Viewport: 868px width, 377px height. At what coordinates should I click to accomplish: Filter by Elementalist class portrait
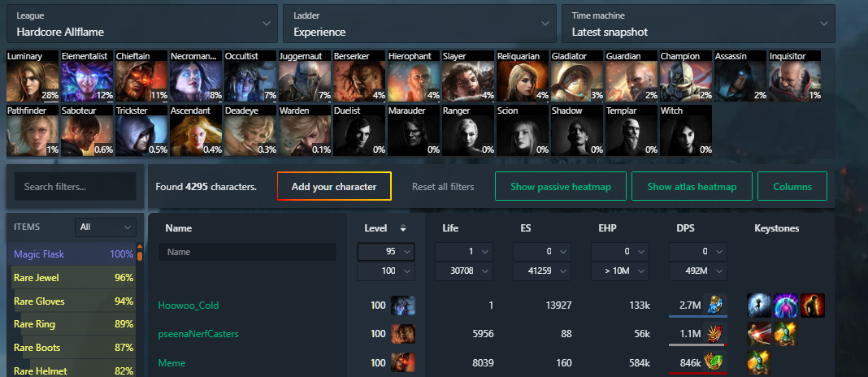pyautogui.click(x=87, y=76)
